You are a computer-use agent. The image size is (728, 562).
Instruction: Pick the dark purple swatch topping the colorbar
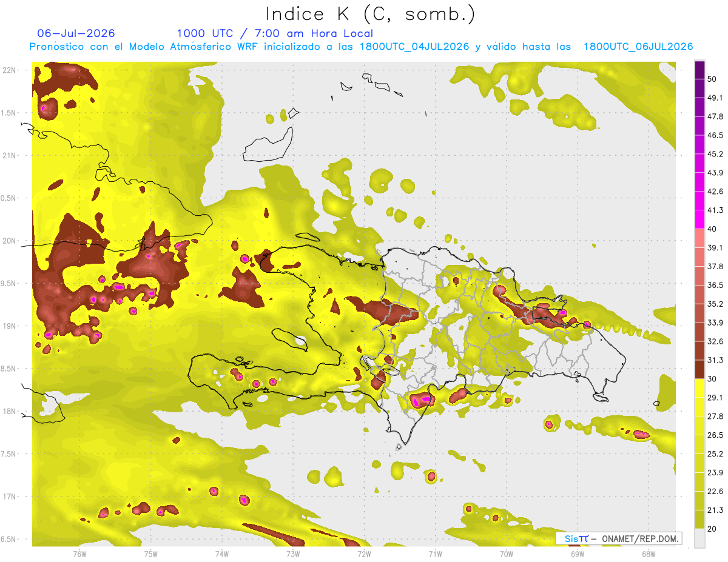699,70
